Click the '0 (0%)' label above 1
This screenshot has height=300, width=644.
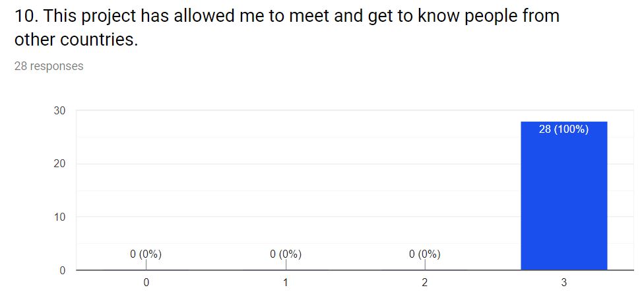click(286, 254)
